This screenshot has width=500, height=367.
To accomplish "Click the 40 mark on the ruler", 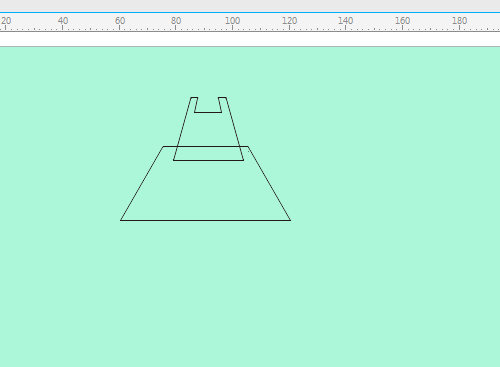I will click(63, 21).
